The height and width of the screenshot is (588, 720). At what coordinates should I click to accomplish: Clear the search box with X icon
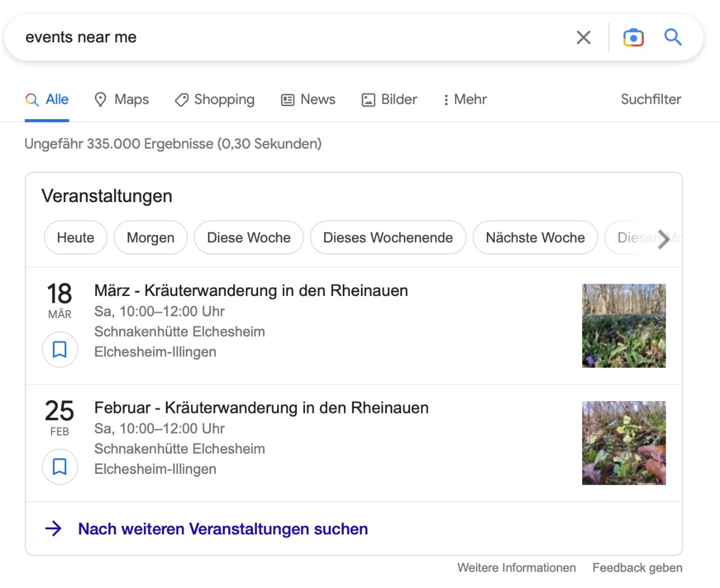coord(583,37)
